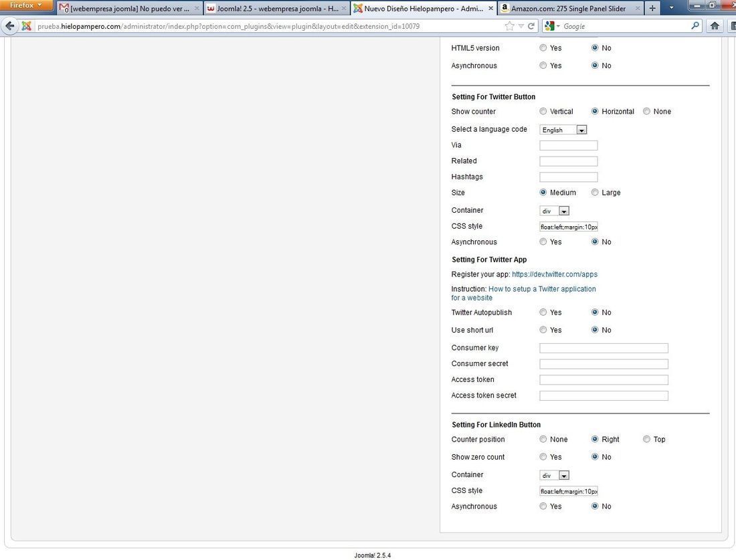This screenshot has width=736, height=560.
Task: Set Use short url to Yes
Action: (543, 330)
